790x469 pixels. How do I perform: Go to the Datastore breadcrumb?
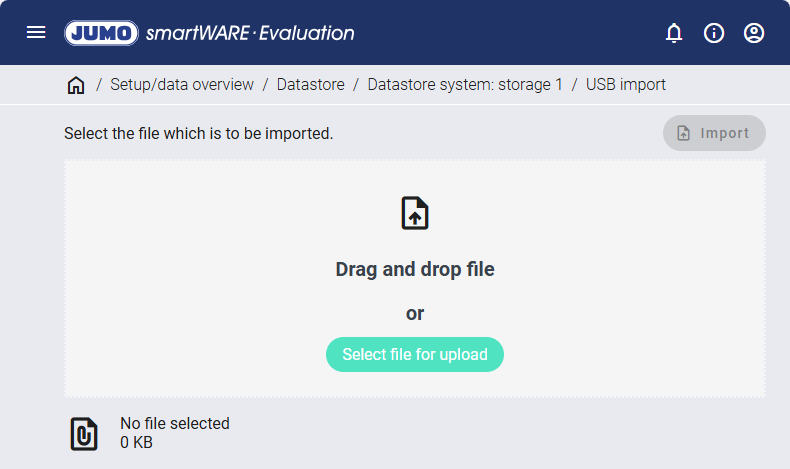point(310,85)
